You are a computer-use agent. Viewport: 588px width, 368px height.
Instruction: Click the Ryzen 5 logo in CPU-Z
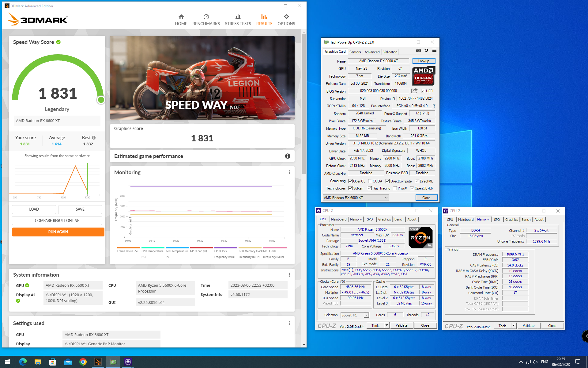(420, 238)
